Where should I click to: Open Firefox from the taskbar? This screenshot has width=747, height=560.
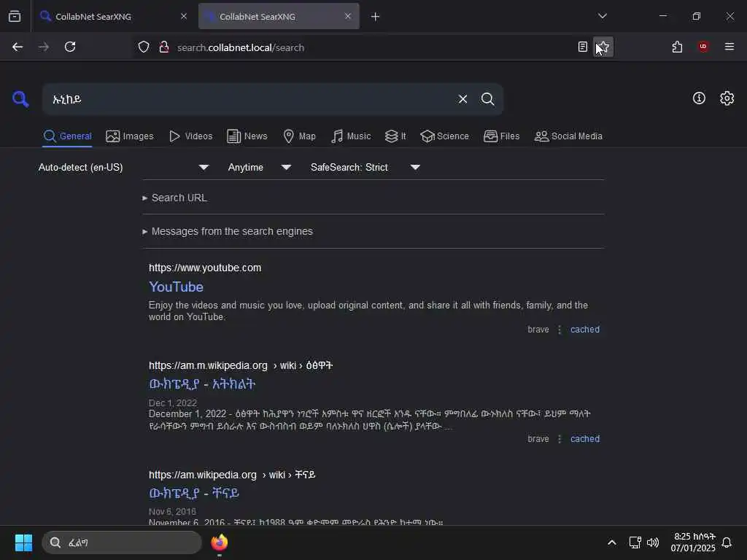[219, 542]
